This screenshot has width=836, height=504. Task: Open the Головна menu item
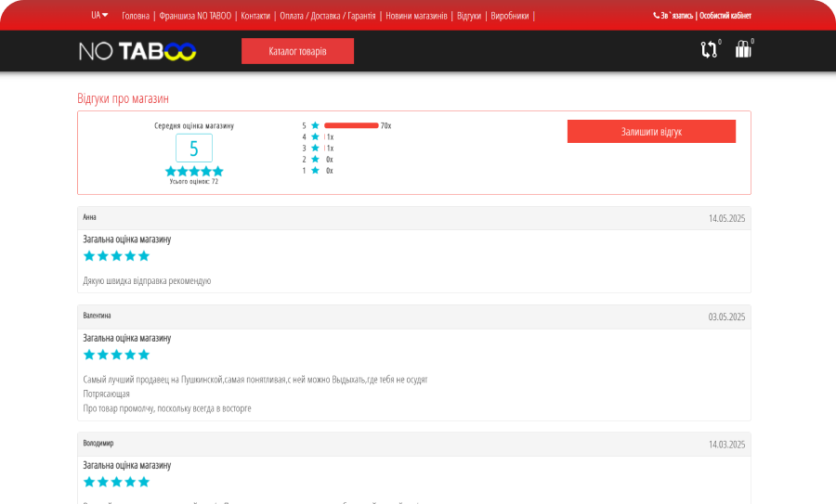pos(136,16)
